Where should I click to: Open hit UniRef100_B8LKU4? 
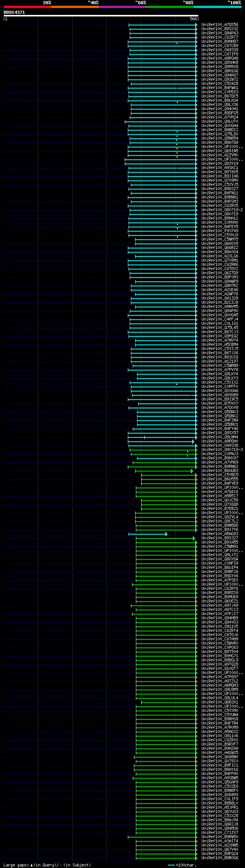pyautogui.click(x=220, y=101)
